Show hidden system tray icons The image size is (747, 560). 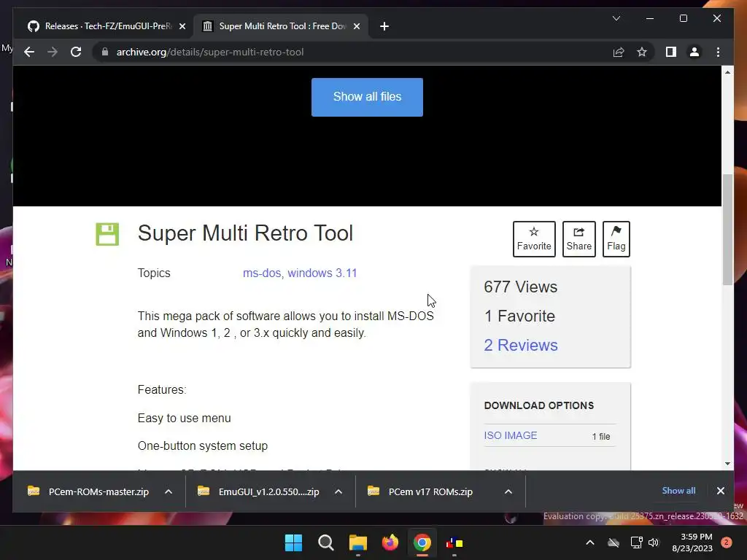point(589,542)
